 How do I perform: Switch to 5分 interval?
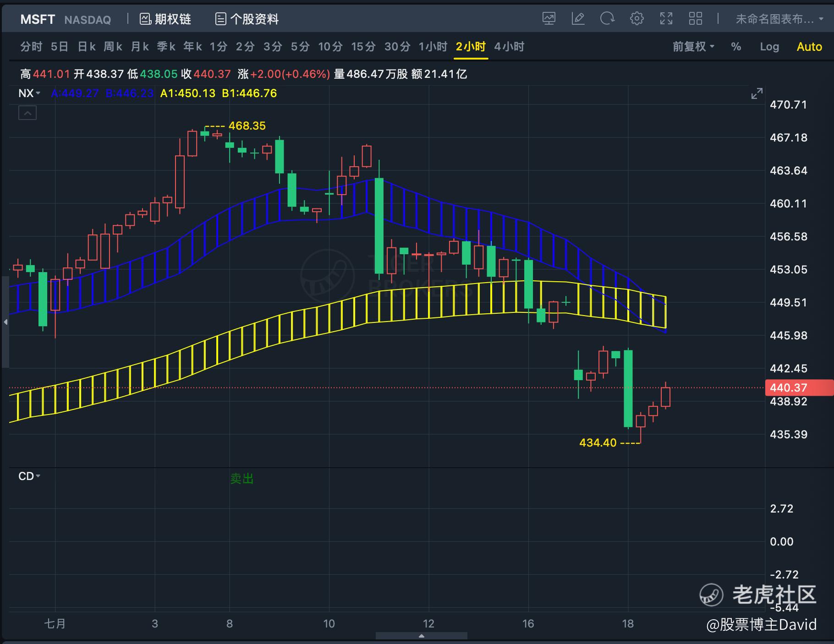click(x=300, y=46)
